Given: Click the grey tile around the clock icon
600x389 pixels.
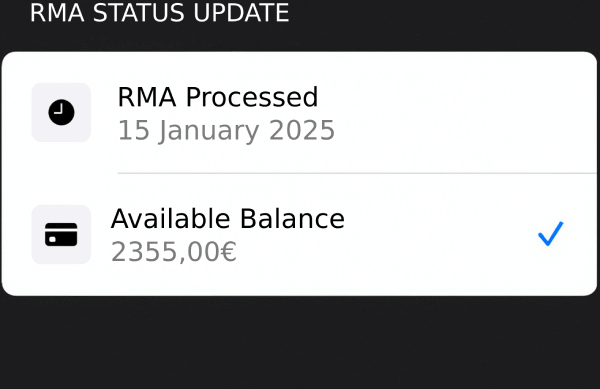Looking at the screenshot, I should pos(61,112).
